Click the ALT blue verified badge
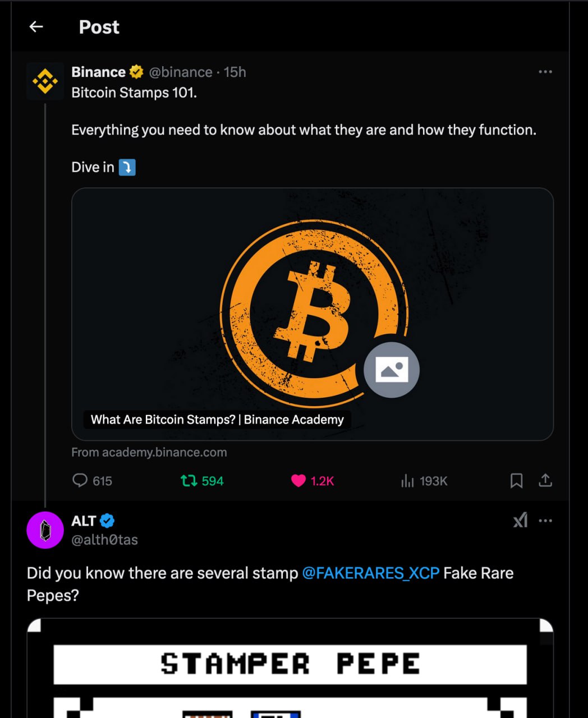 pos(107,521)
